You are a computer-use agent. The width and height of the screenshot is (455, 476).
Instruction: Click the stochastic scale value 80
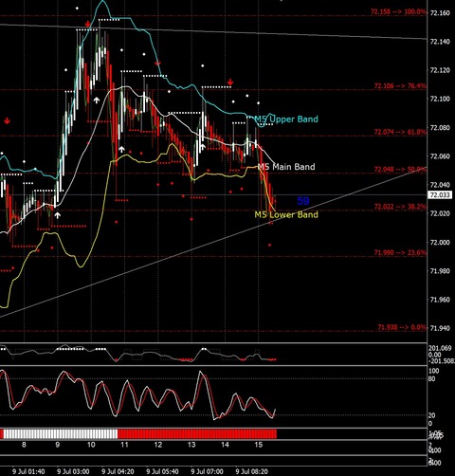[431, 378]
